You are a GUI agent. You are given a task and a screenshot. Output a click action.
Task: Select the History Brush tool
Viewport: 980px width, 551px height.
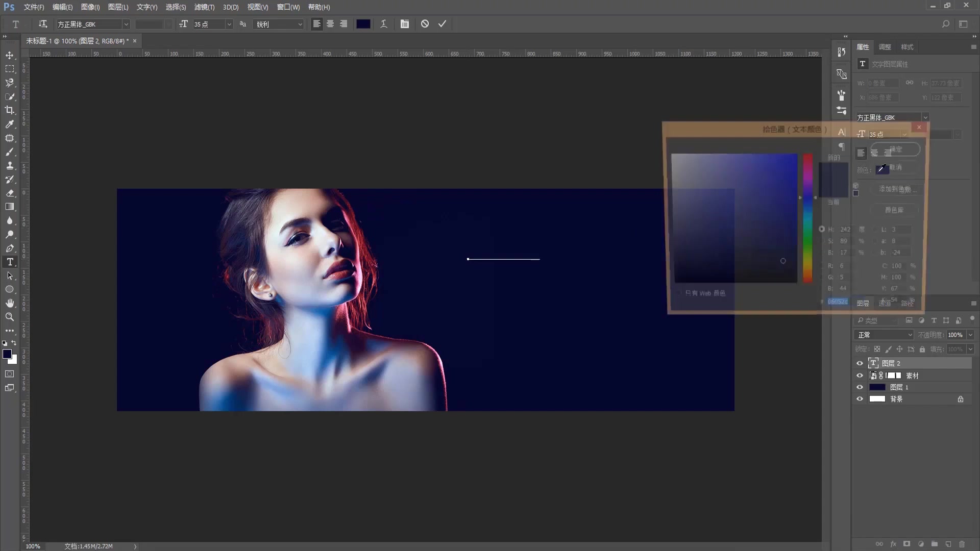coord(10,179)
